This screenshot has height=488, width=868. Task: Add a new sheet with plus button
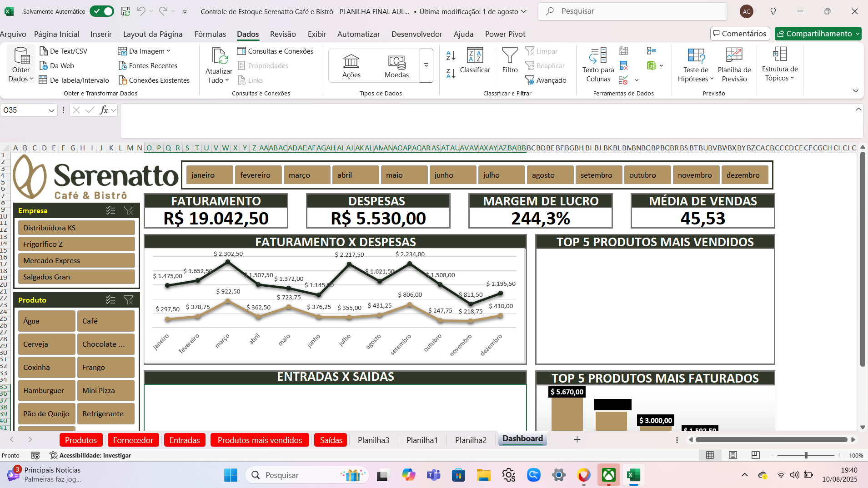(577, 439)
